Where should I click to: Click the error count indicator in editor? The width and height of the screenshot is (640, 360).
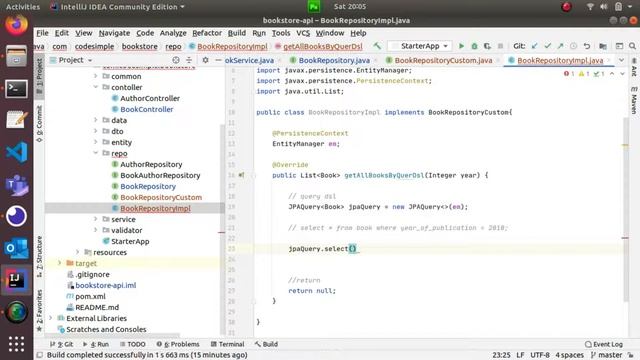point(569,74)
